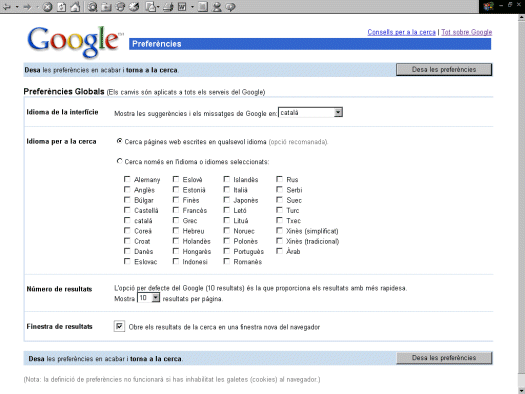The image size is (525, 394).
Task: Open the Consells per a la cerca link
Action: click(x=401, y=32)
